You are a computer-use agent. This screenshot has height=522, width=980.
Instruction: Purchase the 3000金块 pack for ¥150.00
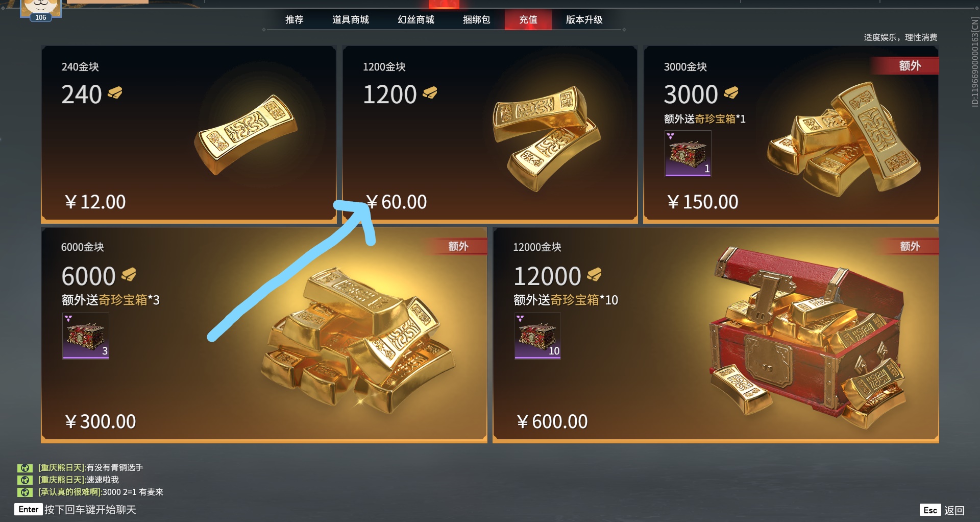[x=791, y=134]
